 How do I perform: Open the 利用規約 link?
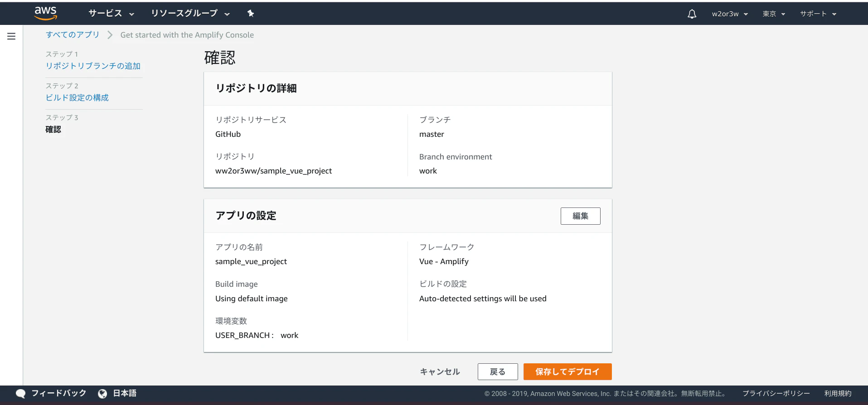pyautogui.click(x=838, y=394)
